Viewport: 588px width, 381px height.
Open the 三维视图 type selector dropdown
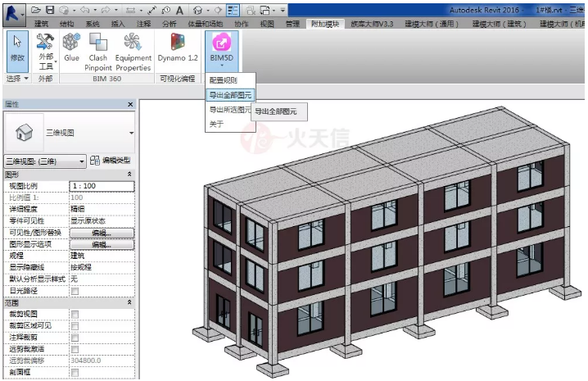pos(130,133)
